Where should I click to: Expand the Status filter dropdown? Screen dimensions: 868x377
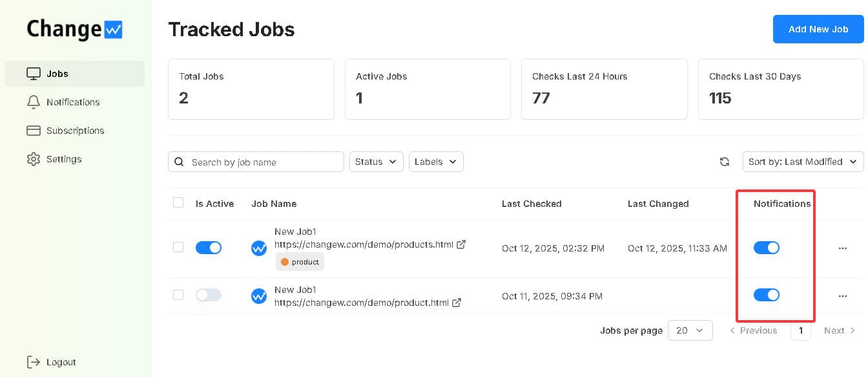(x=376, y=162)
